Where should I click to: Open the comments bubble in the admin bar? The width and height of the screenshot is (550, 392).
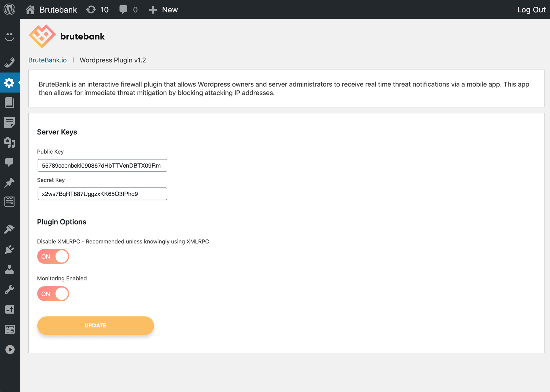tap(123, 10)
